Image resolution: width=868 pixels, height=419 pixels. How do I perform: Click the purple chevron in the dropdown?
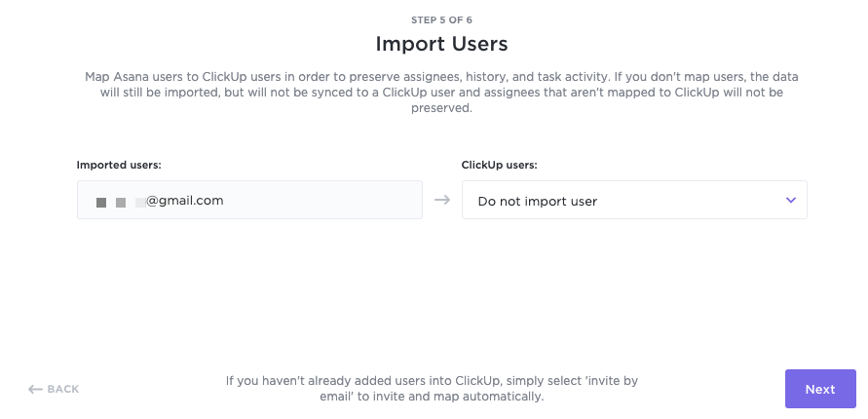pyautogui.click(x=790, y=201)
